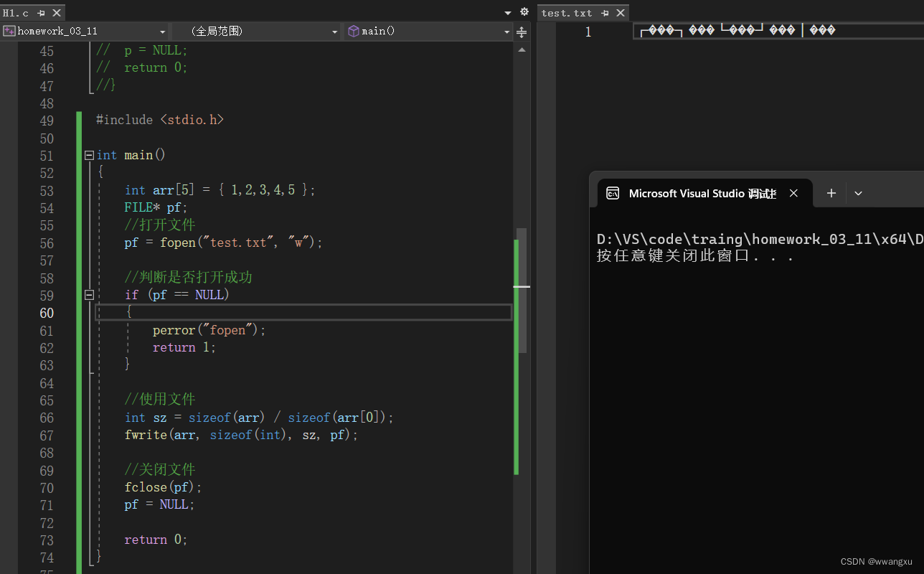This screenshot has width=924, height=574.
Task: Click the #include <stdio.h> line
Action: pos(160,120)
